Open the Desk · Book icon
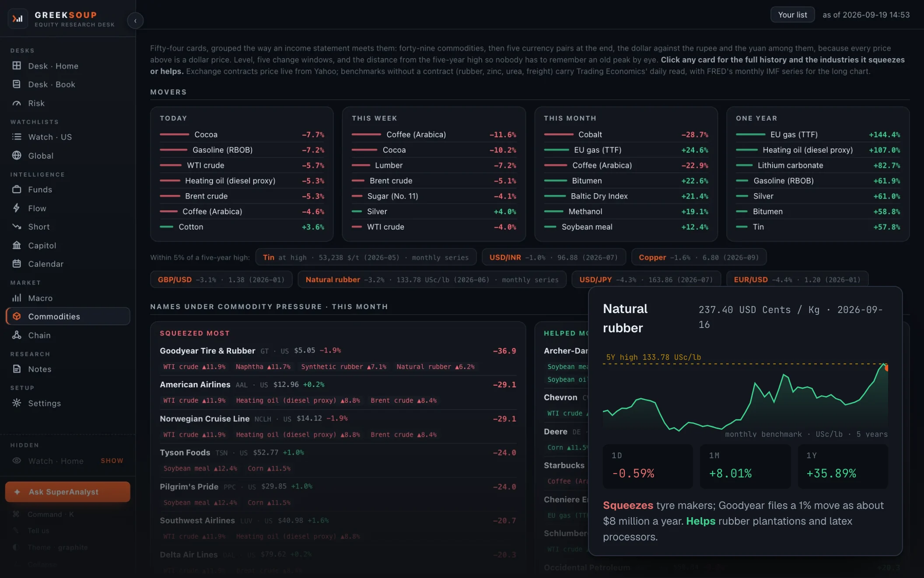This screenshot has height=578, width=924. coord(17,84)
